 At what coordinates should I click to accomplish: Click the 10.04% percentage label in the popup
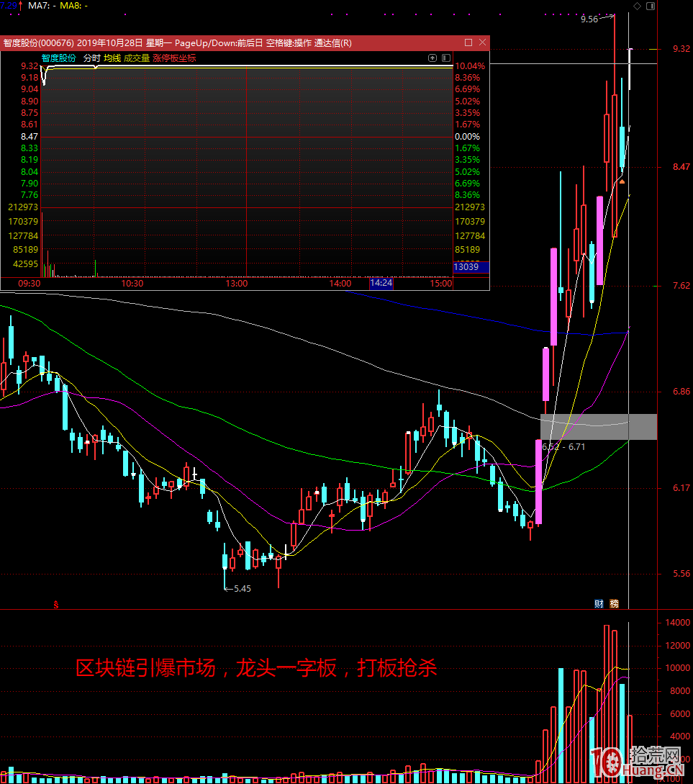(x=470, y=66)
